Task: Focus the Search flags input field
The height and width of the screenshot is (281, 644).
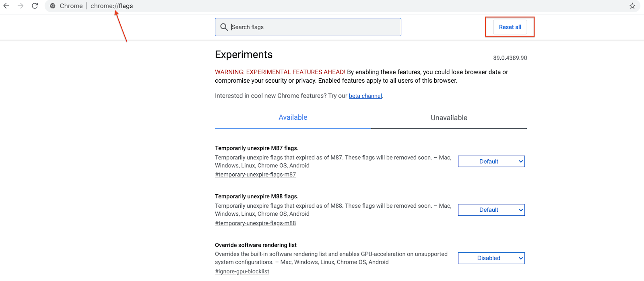Action: (x=314, y=27)
